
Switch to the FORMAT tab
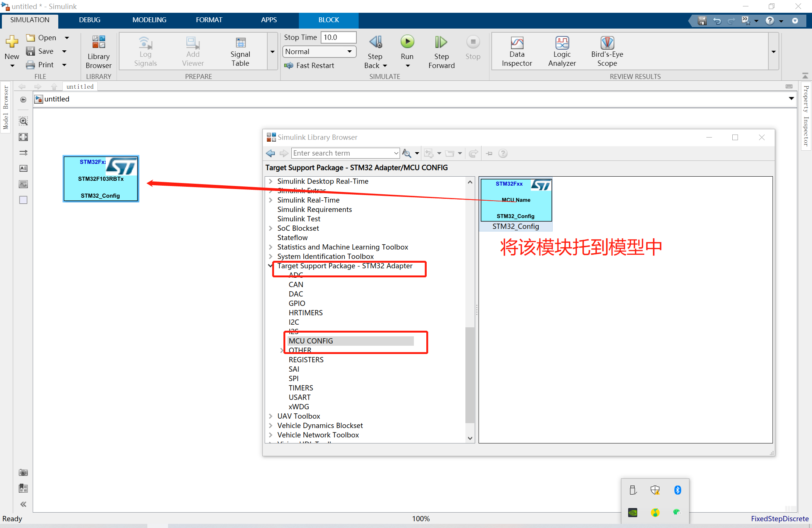coord(209,20)
